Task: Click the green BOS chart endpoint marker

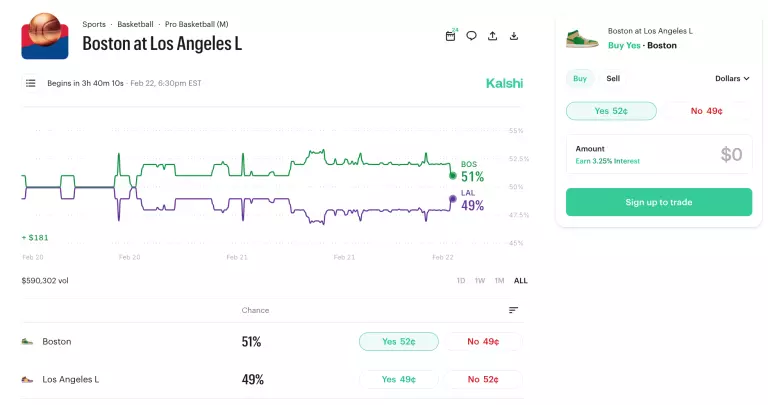Action: [452, 174]
